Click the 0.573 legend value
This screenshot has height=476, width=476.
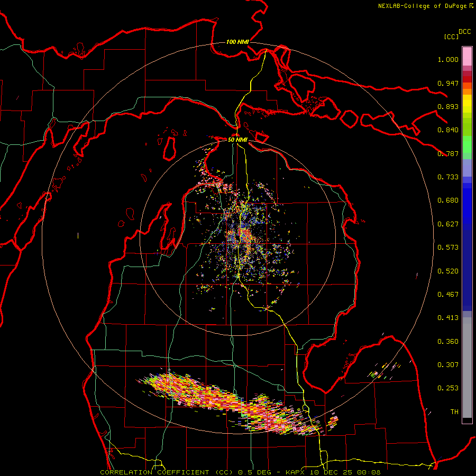448,247
